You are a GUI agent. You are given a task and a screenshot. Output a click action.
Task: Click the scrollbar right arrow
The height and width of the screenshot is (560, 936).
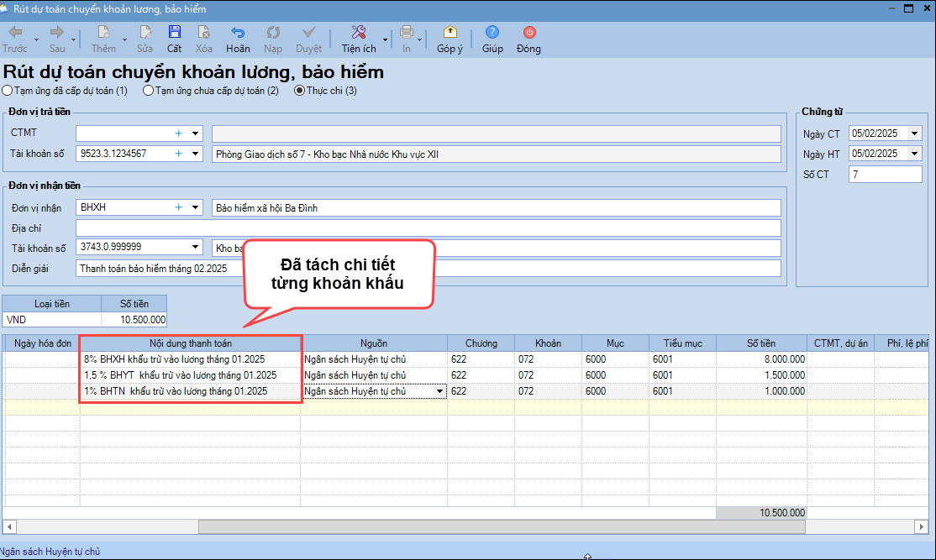pos(922,527)
